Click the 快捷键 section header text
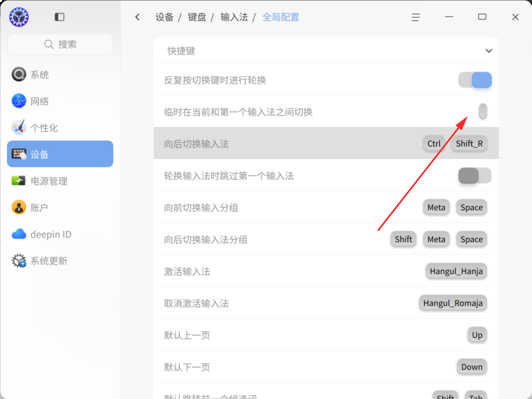 (x=181, y=51)
